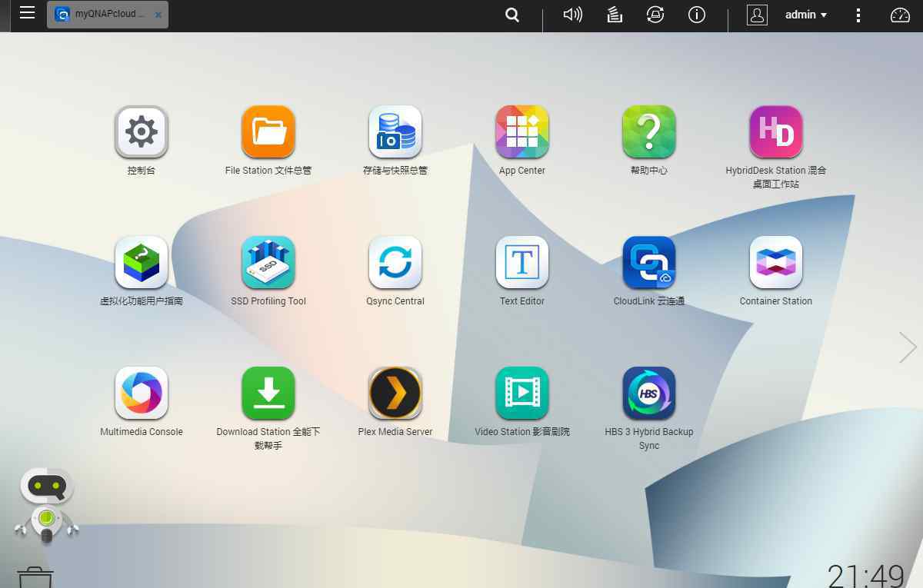Open Plex Media Server
The width and height of the screenshot is (923, 588).
point(395,393)
